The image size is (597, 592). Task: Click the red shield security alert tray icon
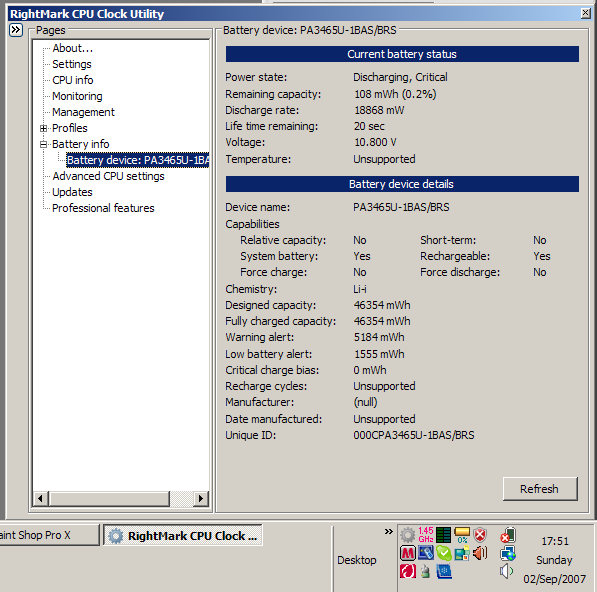click(480, 535)
